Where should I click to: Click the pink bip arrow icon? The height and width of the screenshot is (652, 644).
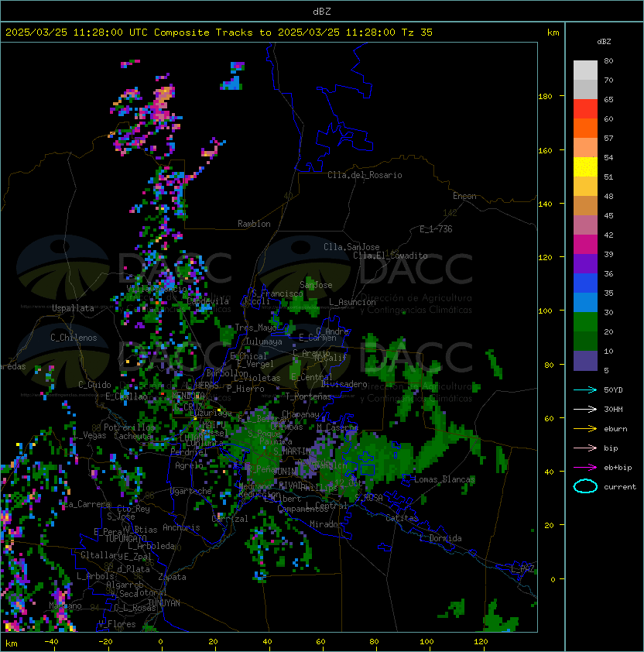pos(585,448)
